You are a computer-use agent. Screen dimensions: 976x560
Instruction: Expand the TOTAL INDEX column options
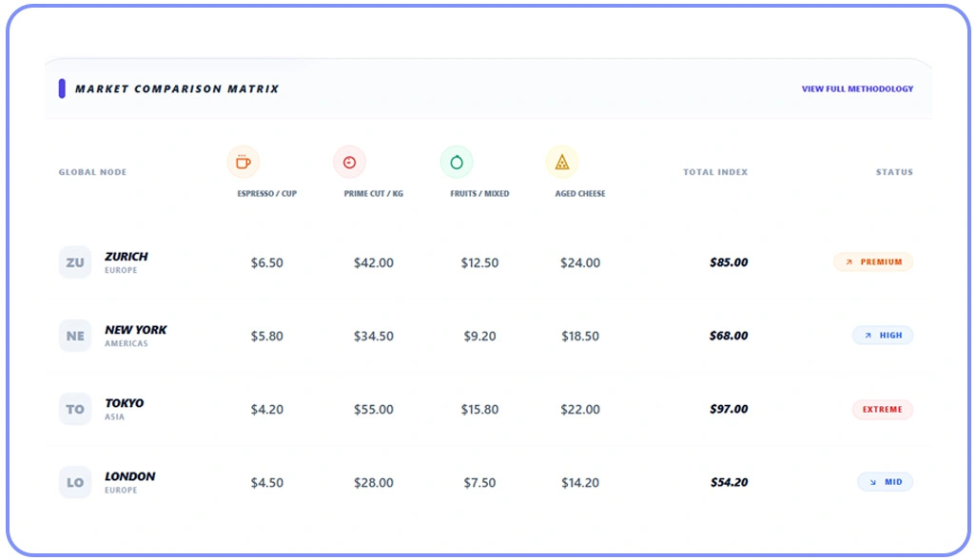(x=714, y=172)
